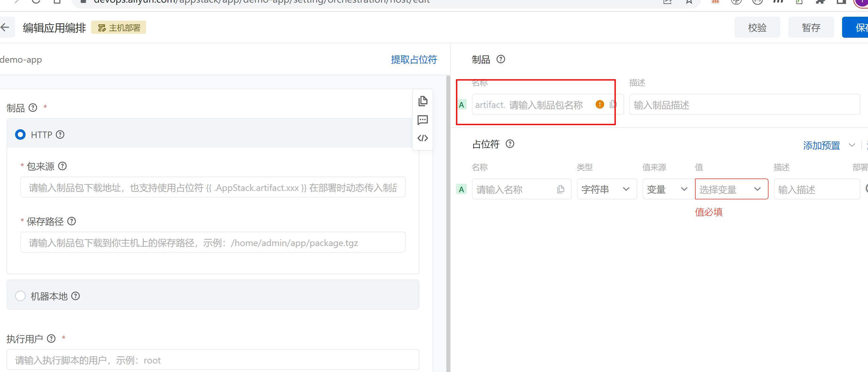
Task: Open the 字符串 type dropdown
Action: pos(606,189)
